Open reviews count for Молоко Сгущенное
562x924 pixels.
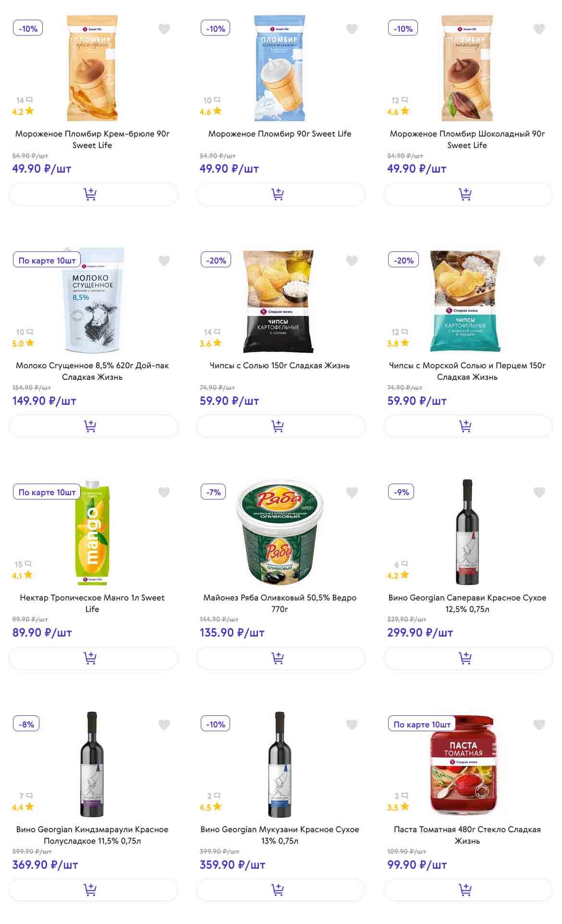pos(24,332)
